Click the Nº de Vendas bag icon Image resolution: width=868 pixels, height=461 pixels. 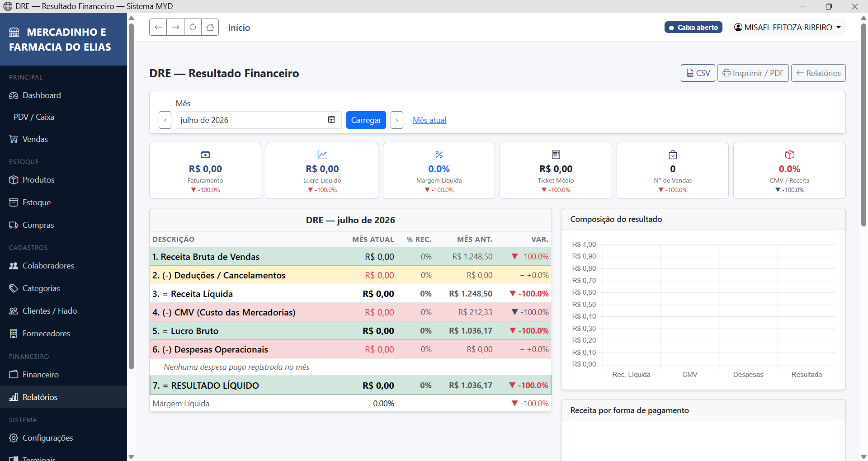click(x=673, y=155)
